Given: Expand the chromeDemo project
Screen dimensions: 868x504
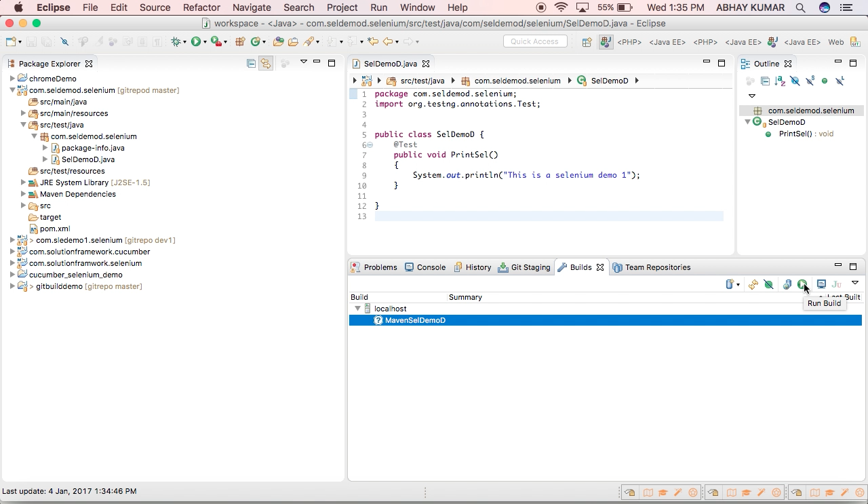Looking at the screenshot, I should [13, 79].
